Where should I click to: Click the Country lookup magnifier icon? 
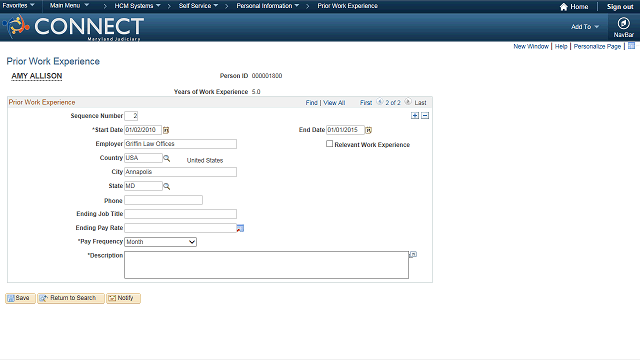pos(167,158)
